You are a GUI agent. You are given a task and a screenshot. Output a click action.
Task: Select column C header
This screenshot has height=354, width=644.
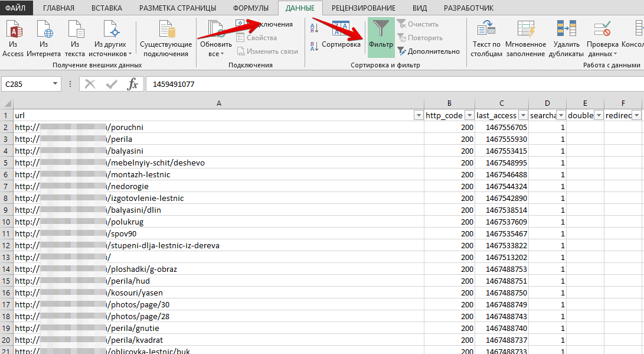click(502, 103)
